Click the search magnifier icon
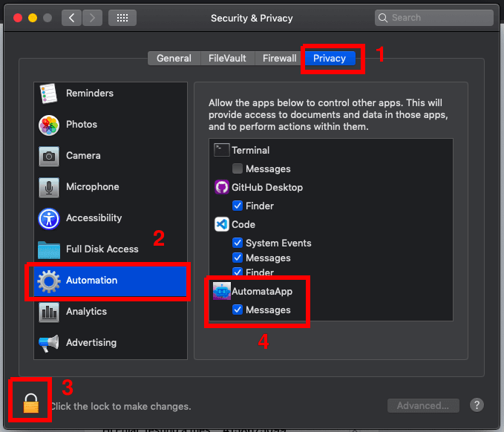Viewport: 504px width, 432px height. coord(382,18)
